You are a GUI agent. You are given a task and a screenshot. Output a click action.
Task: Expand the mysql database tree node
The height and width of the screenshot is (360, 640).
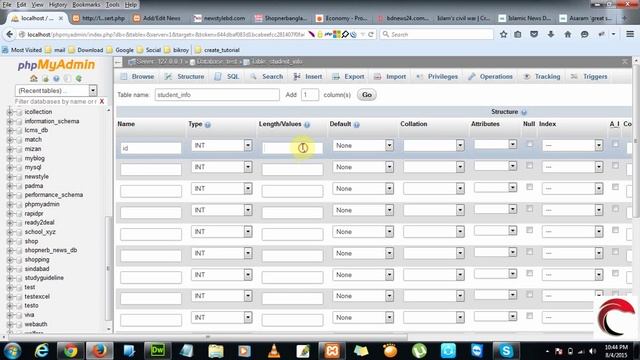point(9,167)
